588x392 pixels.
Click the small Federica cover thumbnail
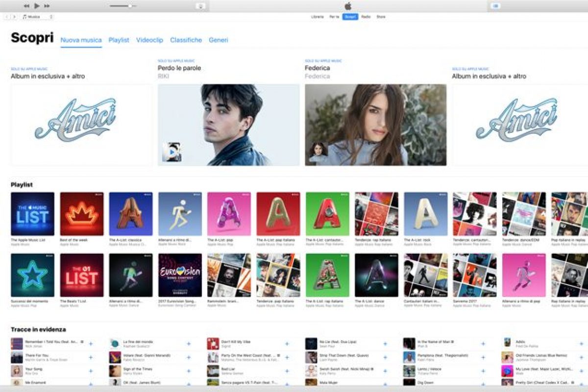pos(318,152)
